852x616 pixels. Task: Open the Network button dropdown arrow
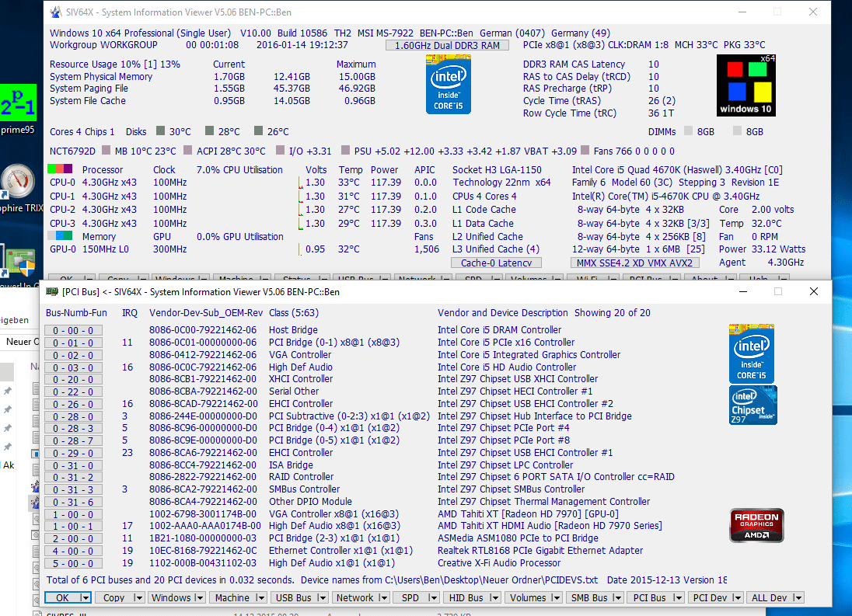[383, 597]
